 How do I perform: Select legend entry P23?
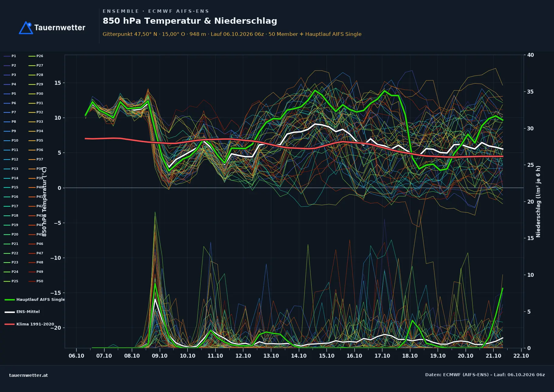pos(11,262)
